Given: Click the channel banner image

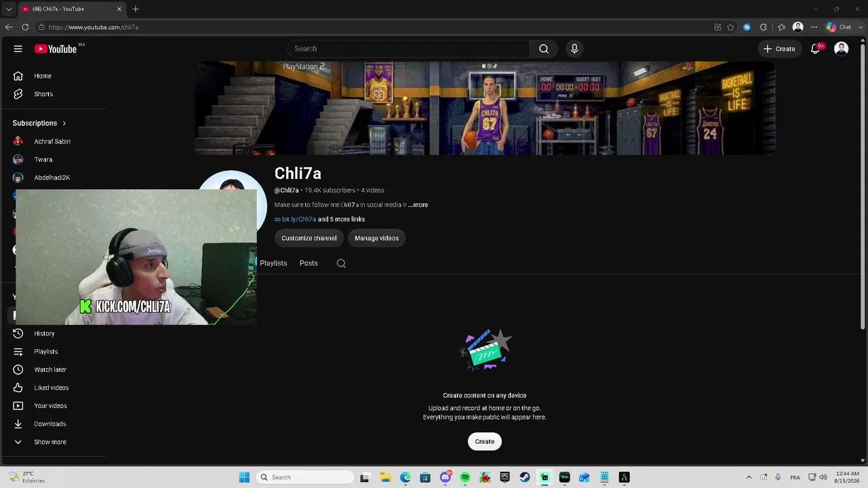Looking at the screenshot, I should click(x=485, y=108).
